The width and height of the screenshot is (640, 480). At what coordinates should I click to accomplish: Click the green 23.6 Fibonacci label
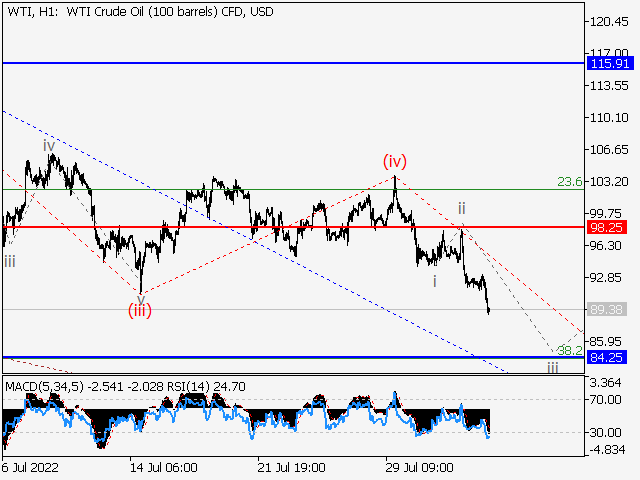[x=570, y=182]
